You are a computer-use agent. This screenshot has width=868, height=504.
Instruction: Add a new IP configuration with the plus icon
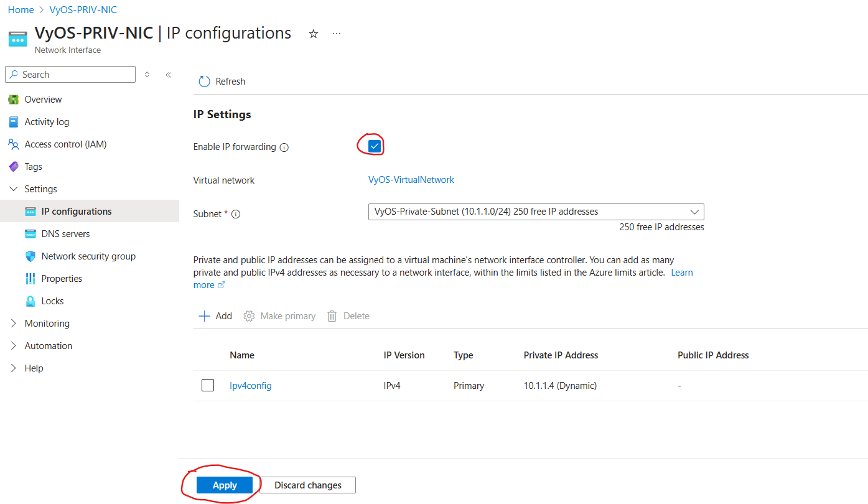[204, 315]
